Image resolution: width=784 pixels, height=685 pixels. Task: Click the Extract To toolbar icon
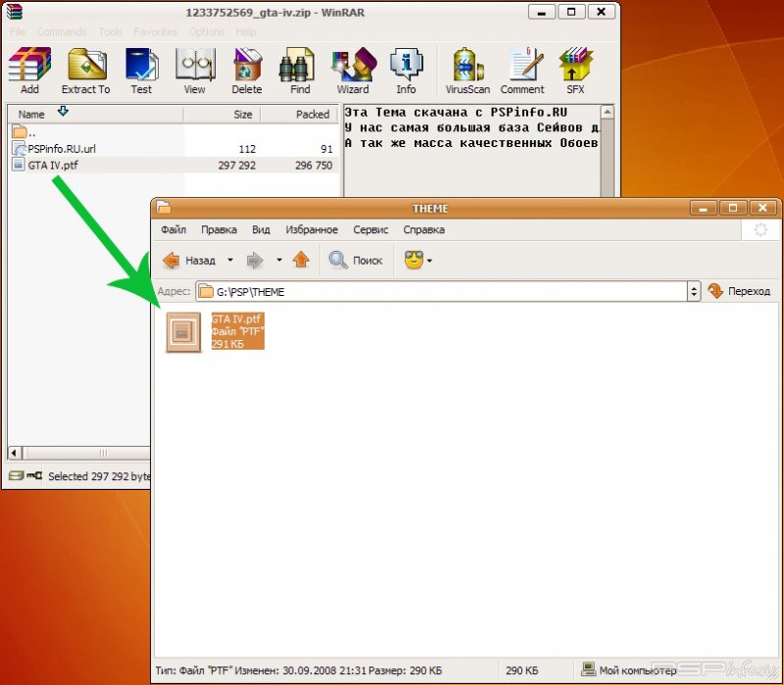(86, 71)
